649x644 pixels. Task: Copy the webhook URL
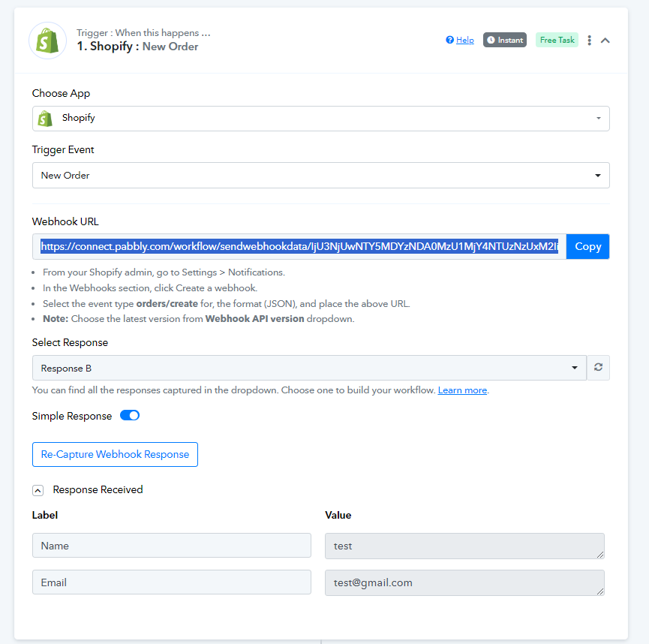pyautogui.click(x=587, y=246)
